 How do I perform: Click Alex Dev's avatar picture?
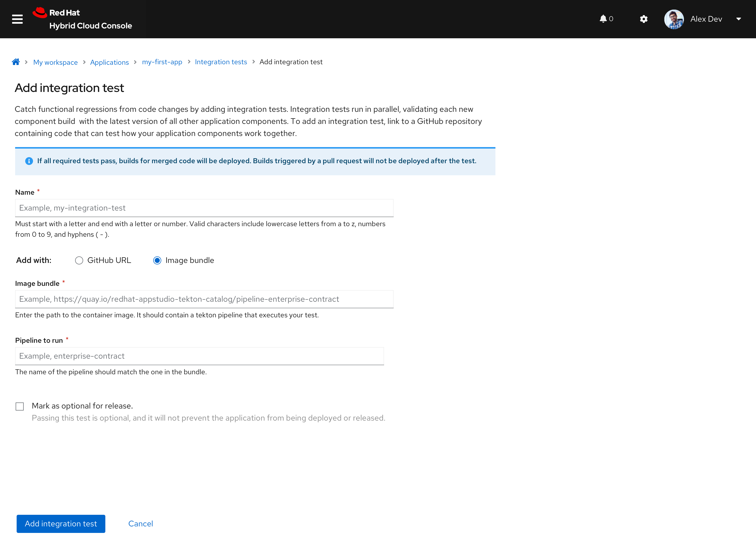point(674,19)
